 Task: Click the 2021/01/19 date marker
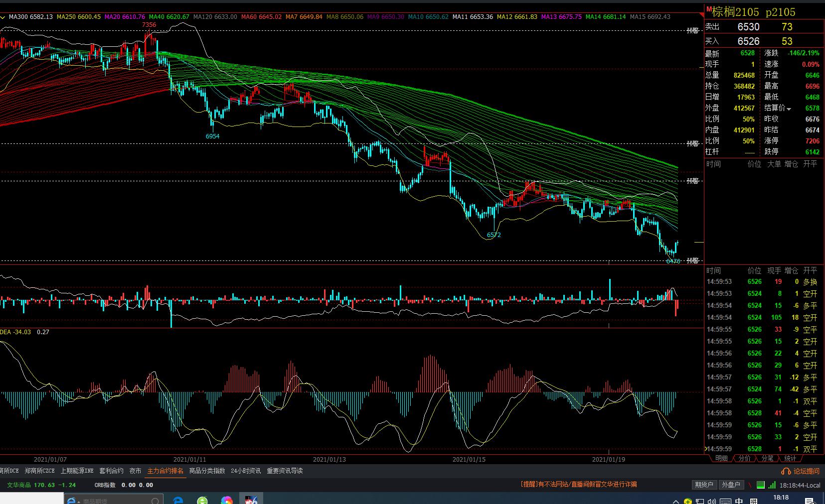point(608,459)
